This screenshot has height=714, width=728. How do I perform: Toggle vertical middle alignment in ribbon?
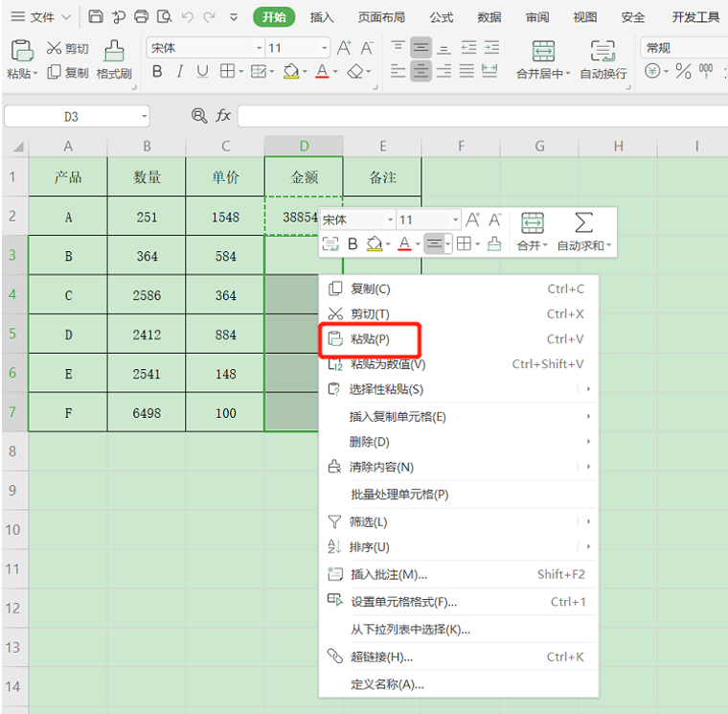[421, 47]
